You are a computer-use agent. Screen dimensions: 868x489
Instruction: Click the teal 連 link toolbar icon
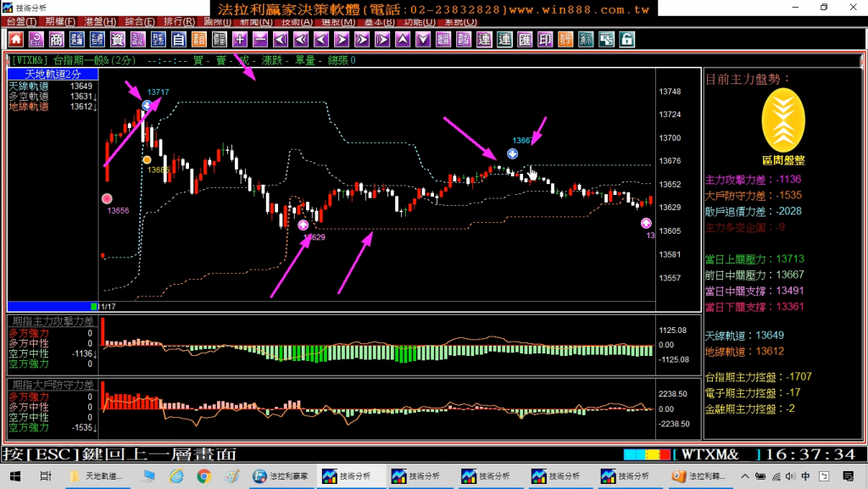[x=504, y=39]
